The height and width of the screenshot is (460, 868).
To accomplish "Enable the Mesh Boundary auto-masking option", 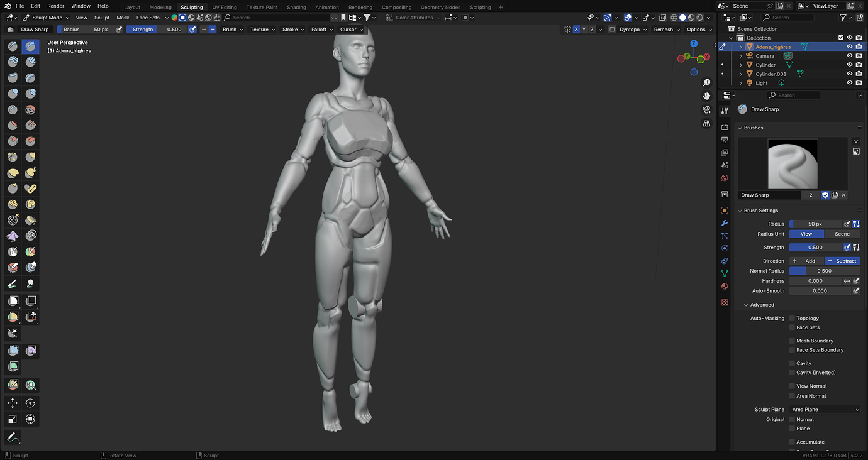I will click(792, 341).
